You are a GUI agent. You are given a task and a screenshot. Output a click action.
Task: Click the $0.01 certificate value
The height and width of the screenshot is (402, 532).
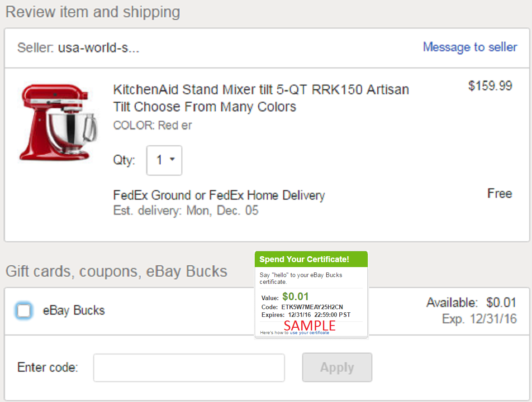[x=295, y=297]
